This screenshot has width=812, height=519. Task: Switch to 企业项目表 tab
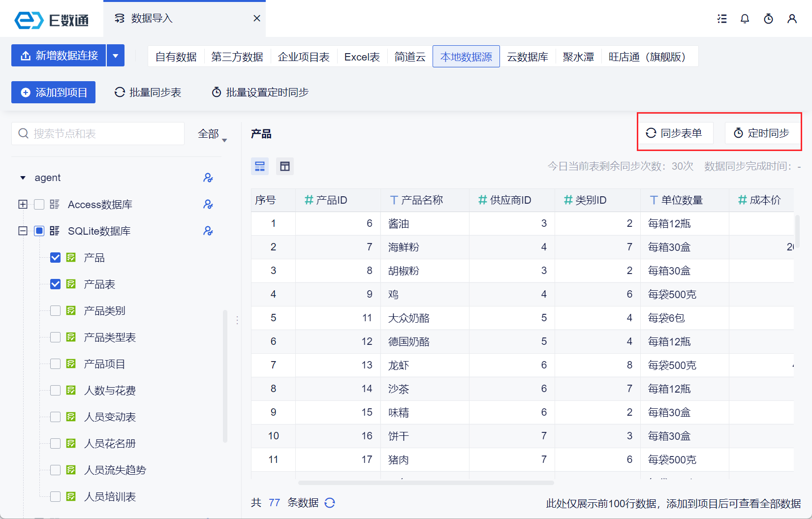[x=304, y=57]
